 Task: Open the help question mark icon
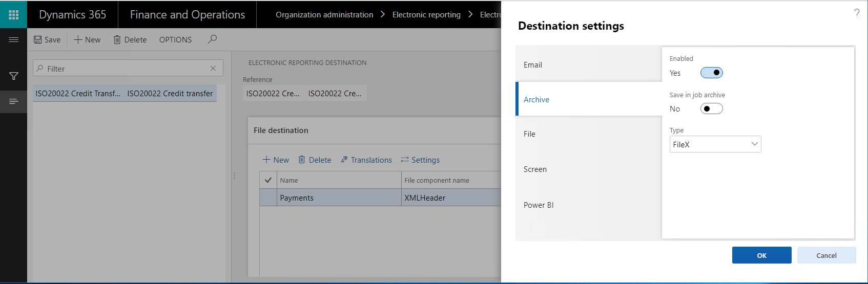857,13
